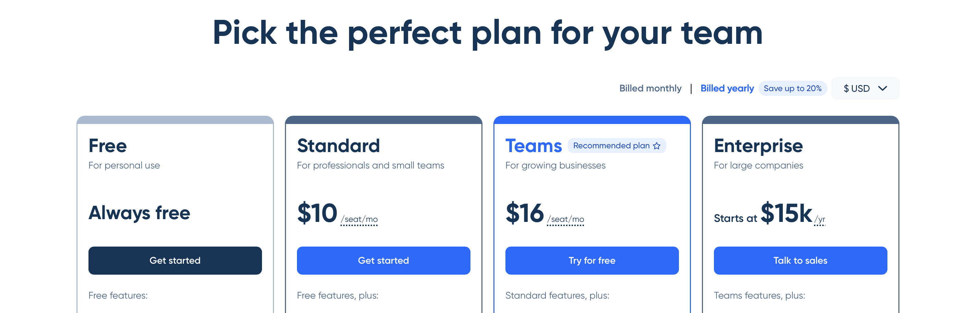The image size is (980, 313).
Task: Switch billing to Billed monthly
Action: 651,88
